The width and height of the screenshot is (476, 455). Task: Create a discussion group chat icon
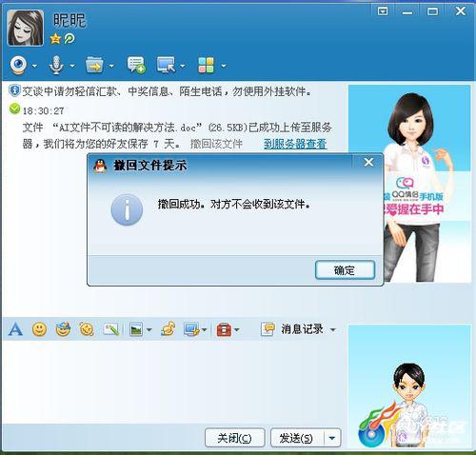click(x=136, y=66)
